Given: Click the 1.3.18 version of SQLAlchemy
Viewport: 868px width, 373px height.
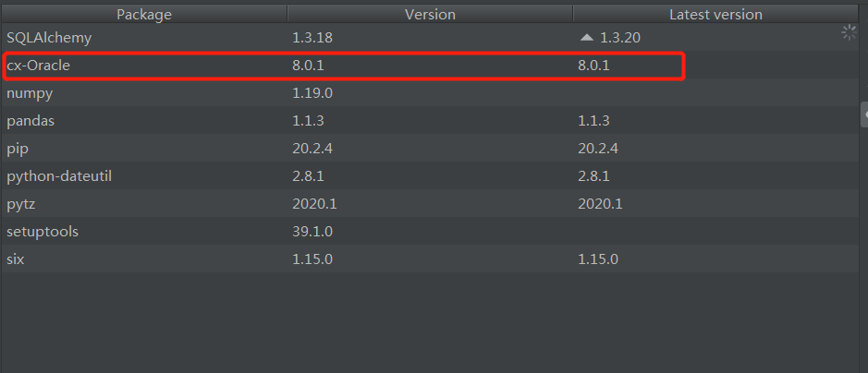Looking at the screenshot, I should (x=312, y=38).
